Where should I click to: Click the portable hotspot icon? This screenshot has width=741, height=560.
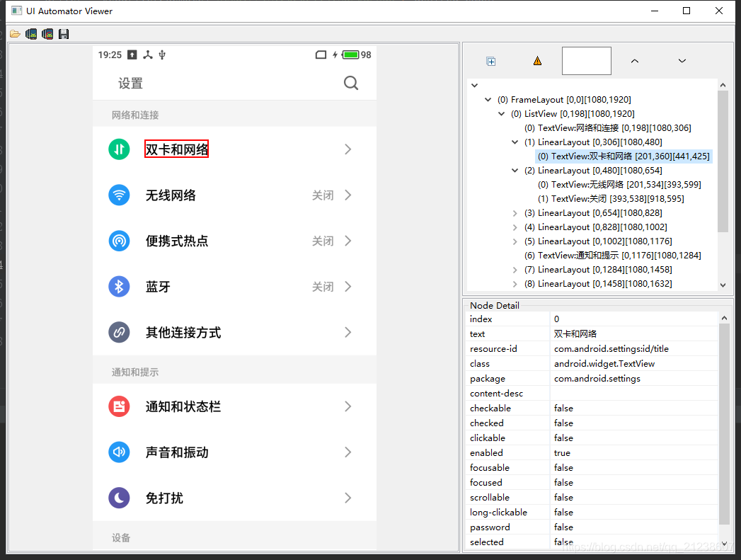click(119, 241)
